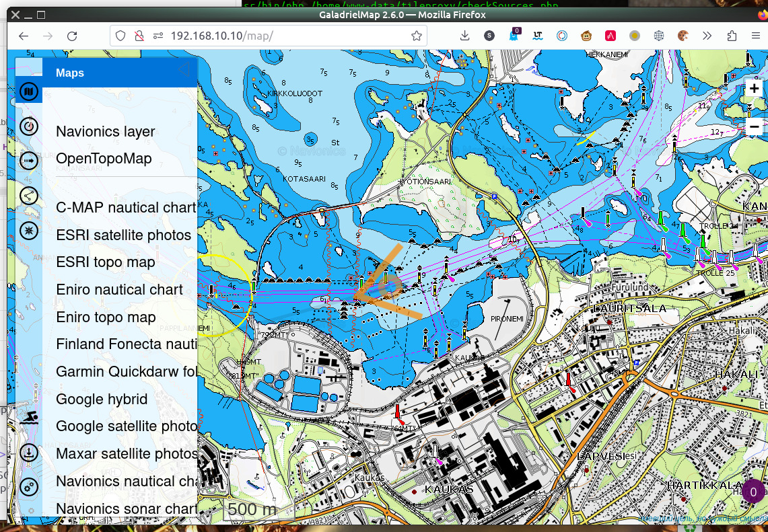Viewport: 768px width, 532px height.
Task: Open the route share-shaped sidebar icon
Action: coord(29,196)
